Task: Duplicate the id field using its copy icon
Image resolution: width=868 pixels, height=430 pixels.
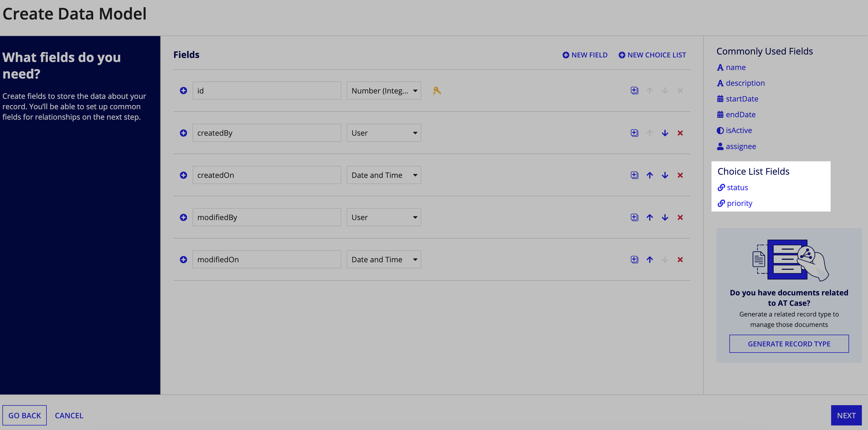Action: point(634,91)
